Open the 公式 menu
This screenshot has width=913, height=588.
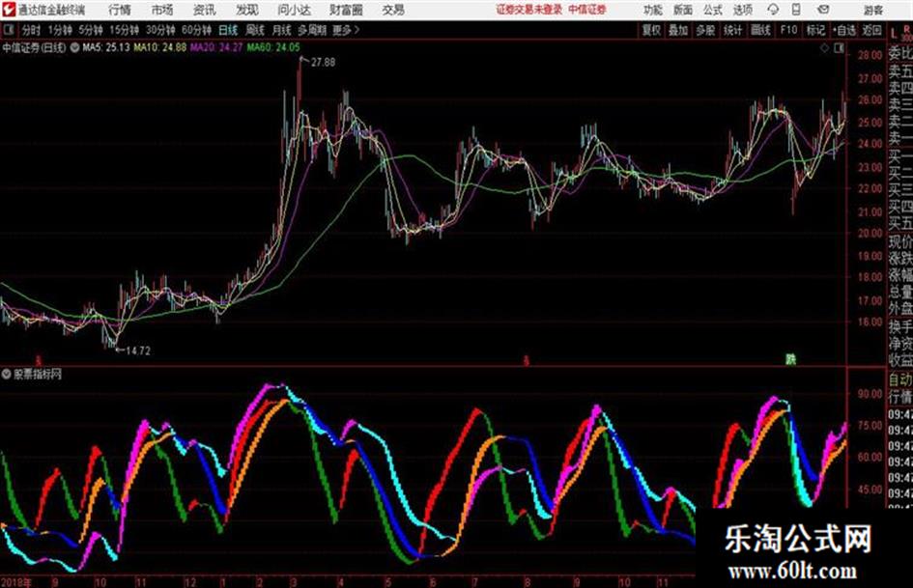(x=713, y=10)
